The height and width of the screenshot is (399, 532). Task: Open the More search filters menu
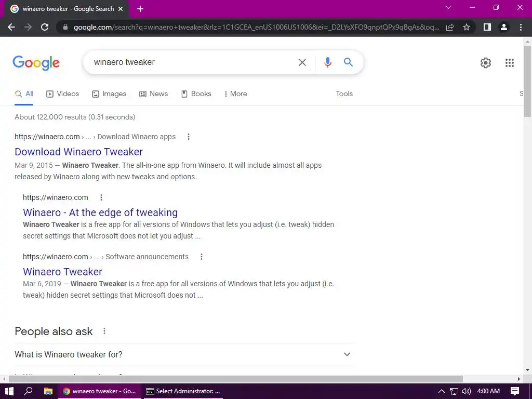pos(235,94)
